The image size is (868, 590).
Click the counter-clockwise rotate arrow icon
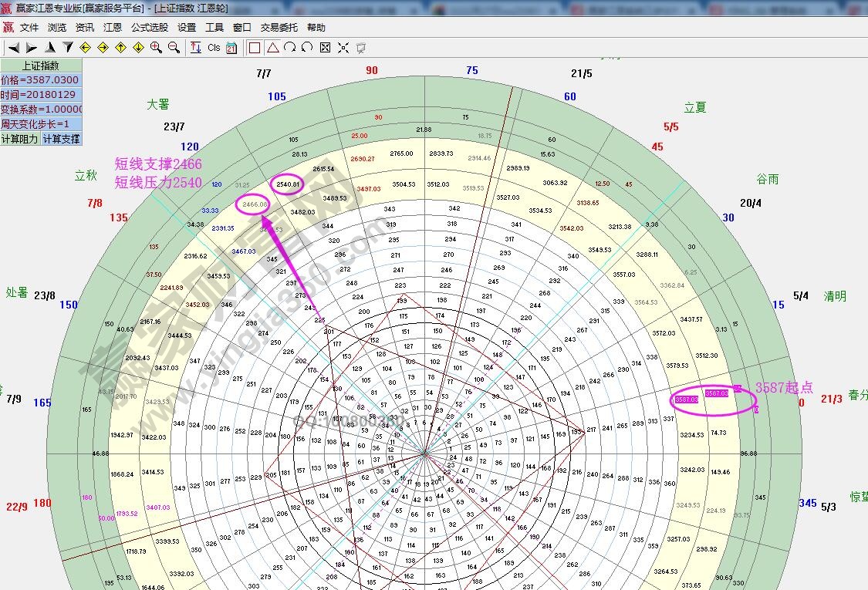click(307, 48)
